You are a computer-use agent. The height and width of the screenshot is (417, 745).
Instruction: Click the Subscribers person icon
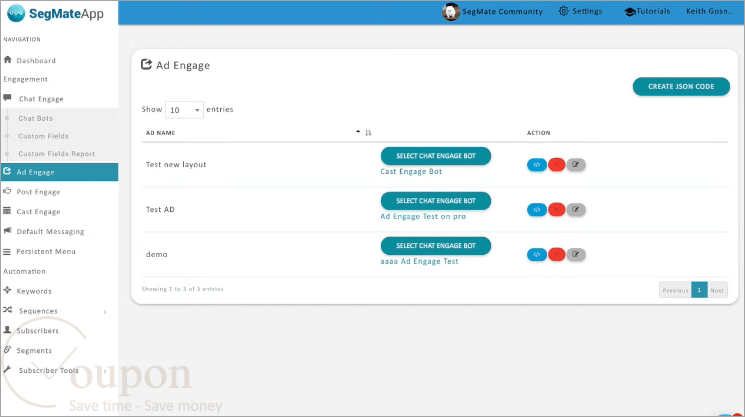coord(7,330)
